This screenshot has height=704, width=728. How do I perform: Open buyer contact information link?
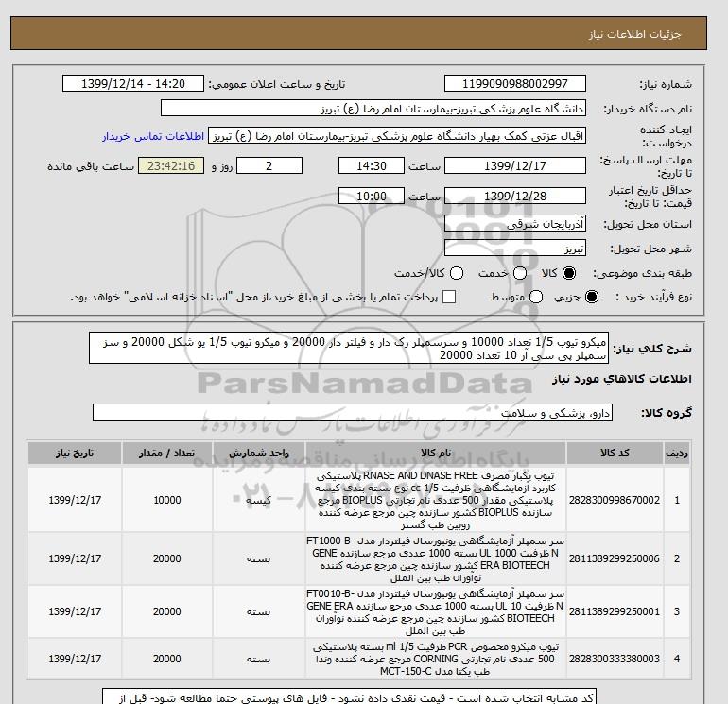[153, 136]
